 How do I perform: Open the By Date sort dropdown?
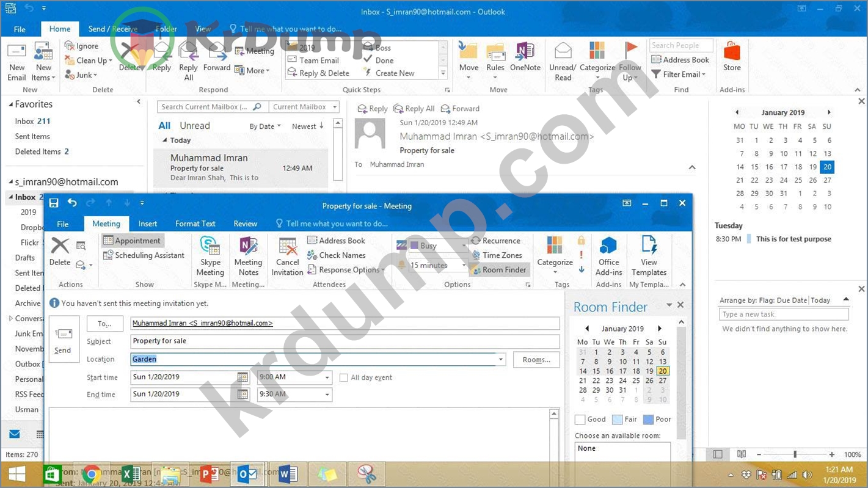point(265,126)
